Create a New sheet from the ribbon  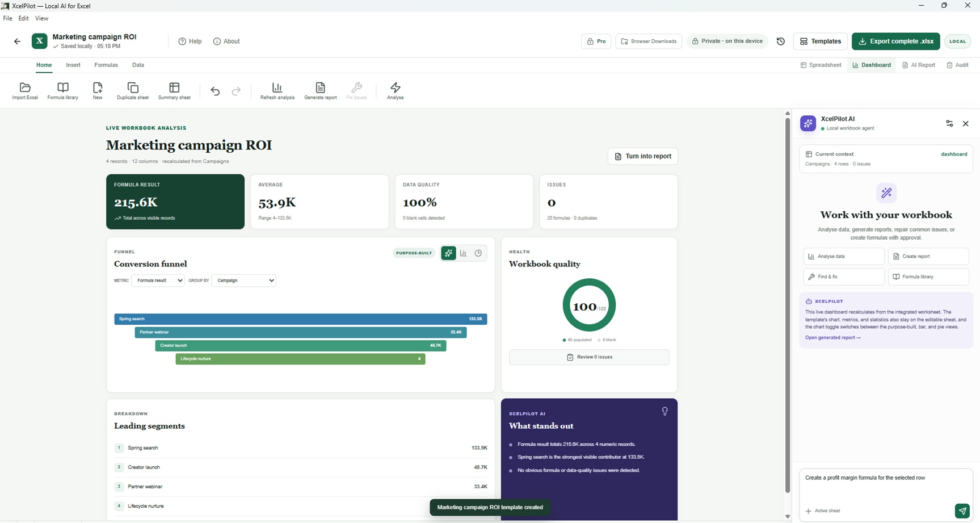click(x=98, y=91)
